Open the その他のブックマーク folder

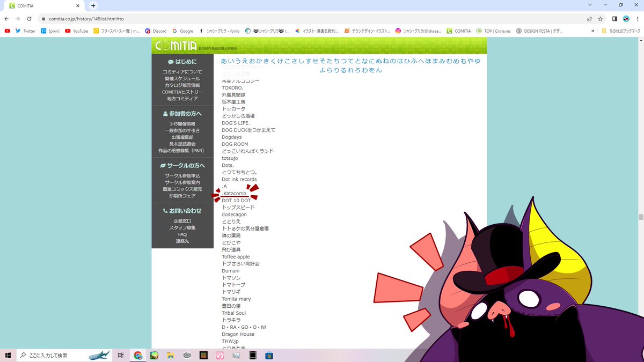(621, 31)
